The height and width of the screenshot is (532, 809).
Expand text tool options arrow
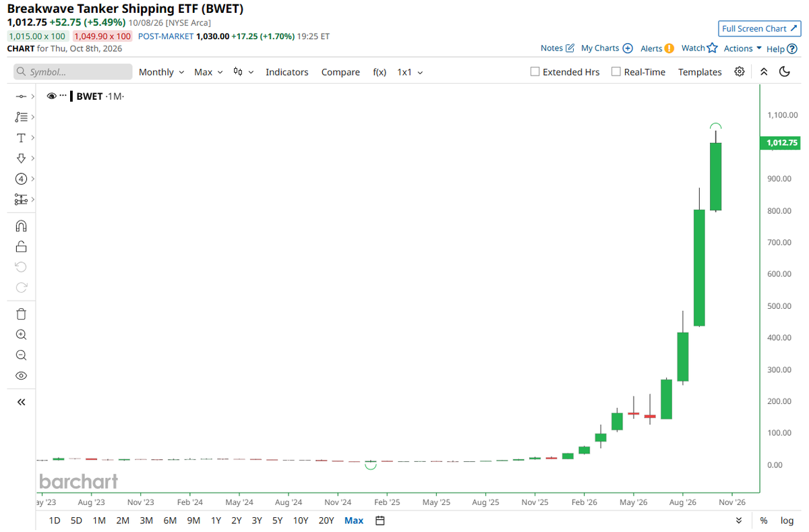pos(32,138)
